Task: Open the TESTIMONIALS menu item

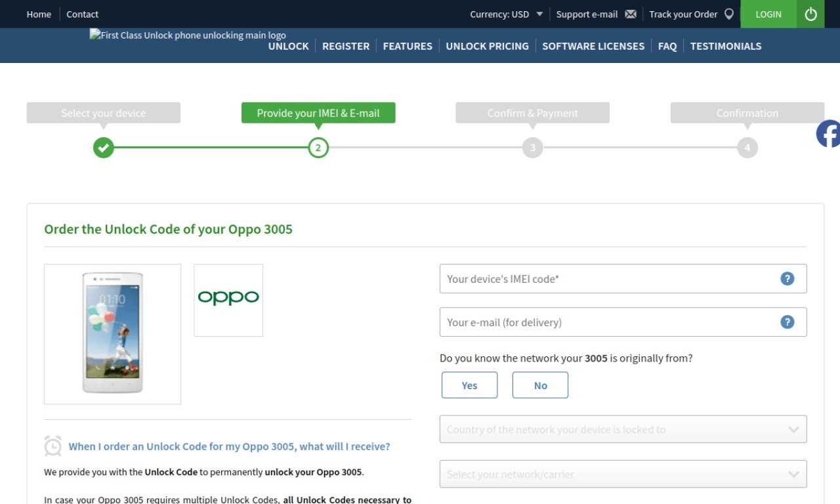Action: click(726, 46)
